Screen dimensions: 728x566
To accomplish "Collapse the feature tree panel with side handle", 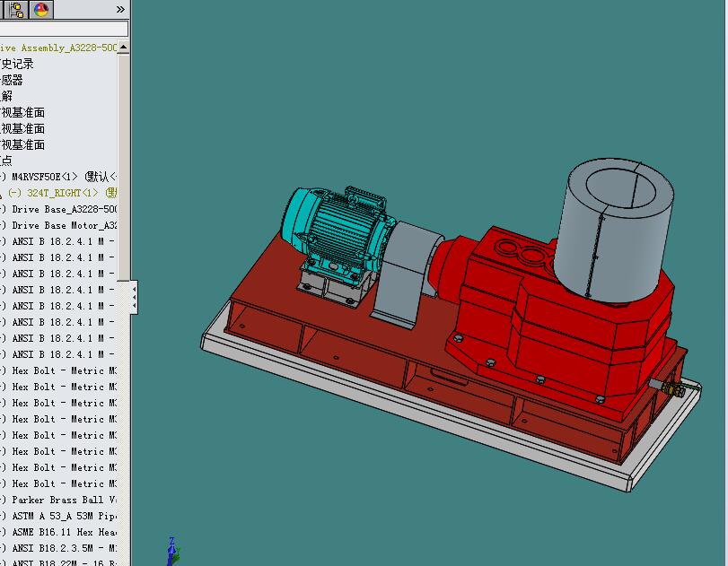I will tap(134, 297).
